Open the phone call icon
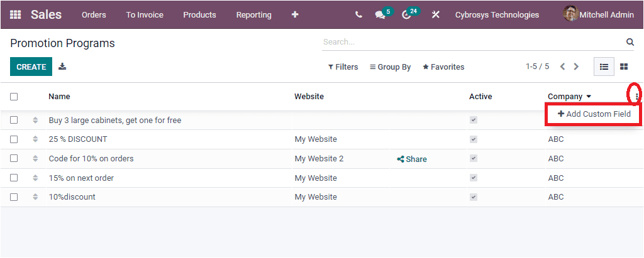This screenshot has width=644, height=258. point(358,15)
